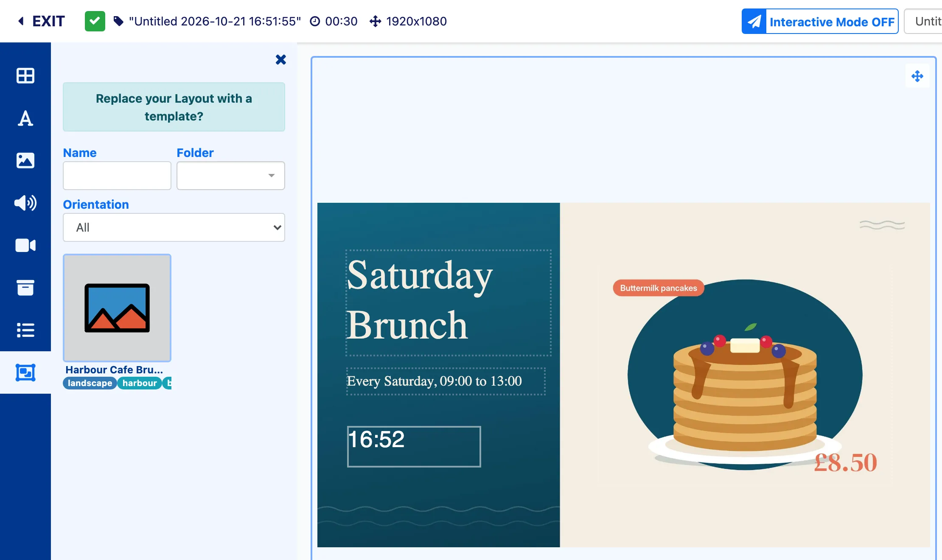
Task: Select the Saturday Brunch text region
Action: [449, 302]
